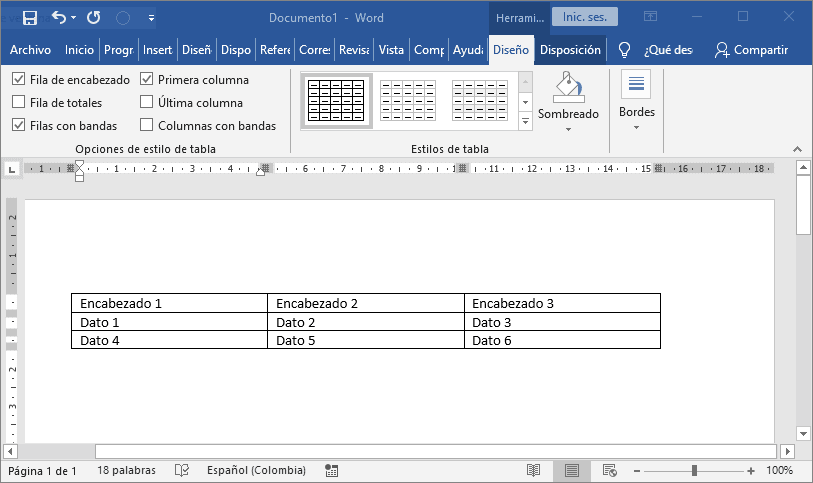Switch to the Disposición tab
Viewport: 813px width, 483px height.
[x=570, y=50]
